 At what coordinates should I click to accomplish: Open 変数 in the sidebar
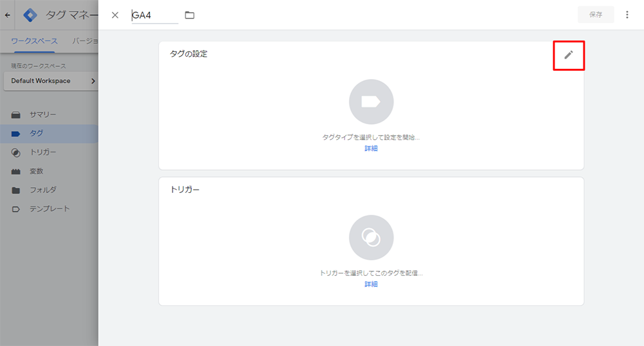click(36, 172)
